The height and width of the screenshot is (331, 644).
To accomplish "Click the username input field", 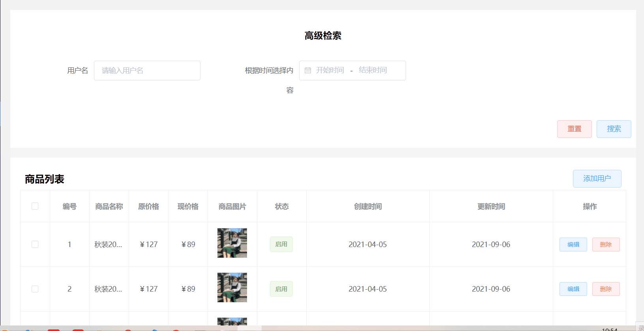I will [x=147, y=71].
